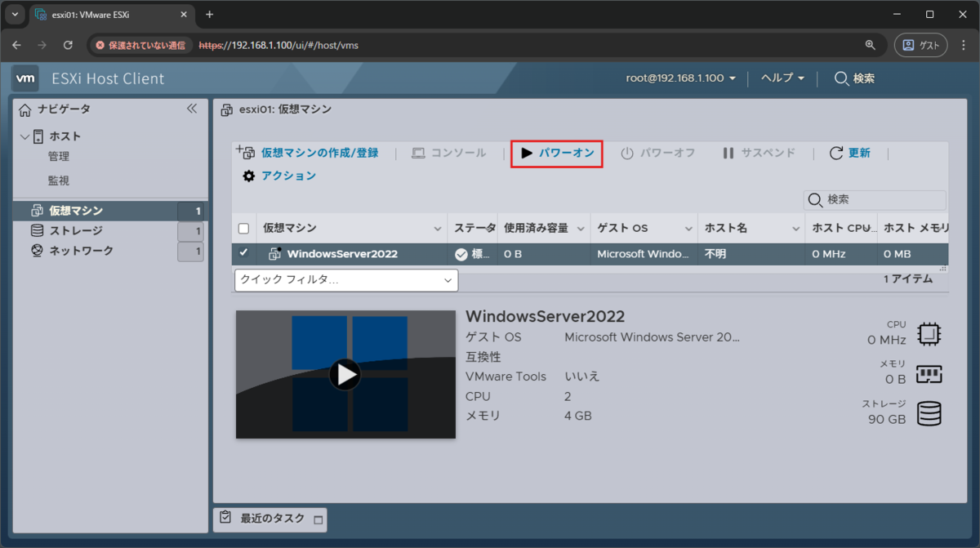The width and height of the screenshot is (980, 548).
Task: Open Network in the navigator
Action: [81, 251]
